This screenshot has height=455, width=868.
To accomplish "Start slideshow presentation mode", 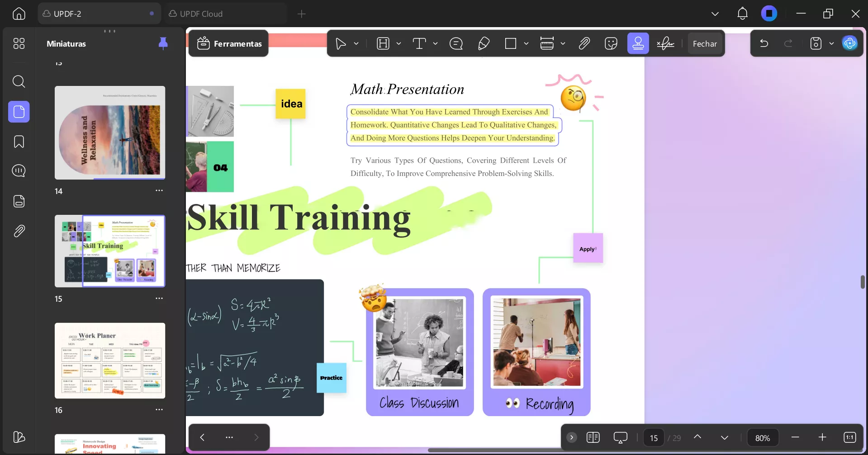I will coord(621,437).
